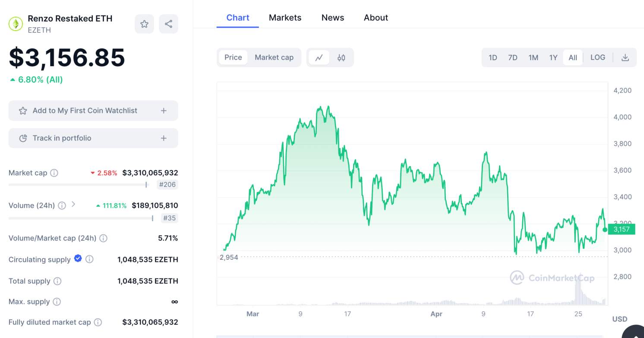Select the Price chart toggle
The height and width of the screenshot is (338, 644).
click(233, 57)
